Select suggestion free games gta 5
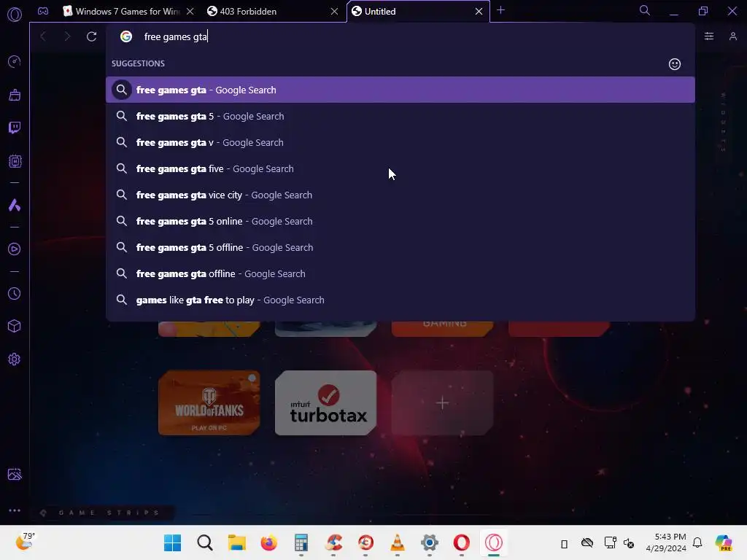747x560 pixels. 400,116
